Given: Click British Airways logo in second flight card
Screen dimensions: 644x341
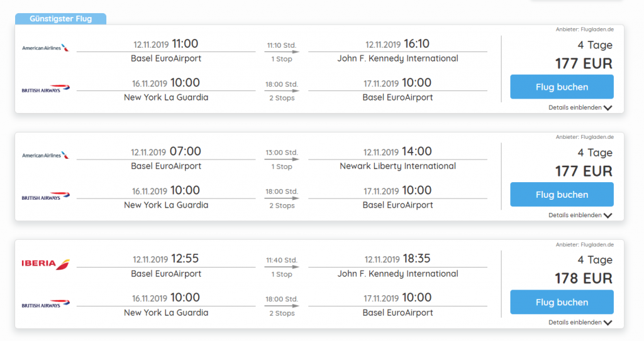Looking at the screenshot, I should click(x=45, y=197).
